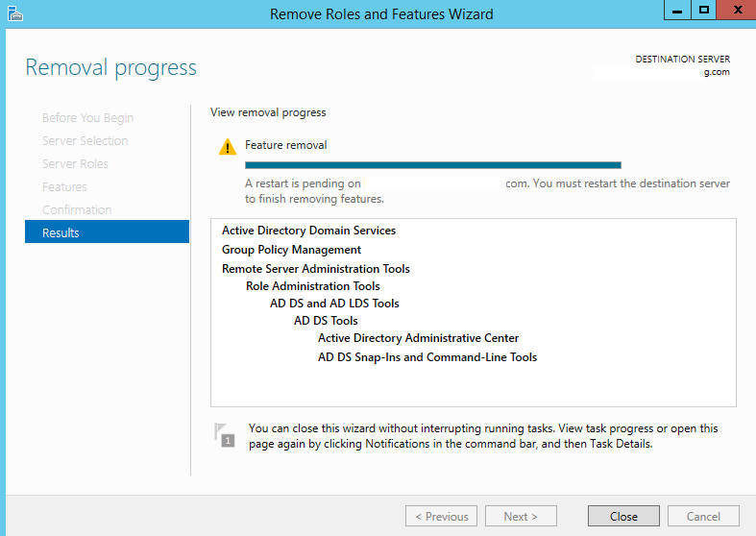Click AD DS and AD LDS Tools entry
The width and height of the screenshot is (756, 536).
point(334,304)
